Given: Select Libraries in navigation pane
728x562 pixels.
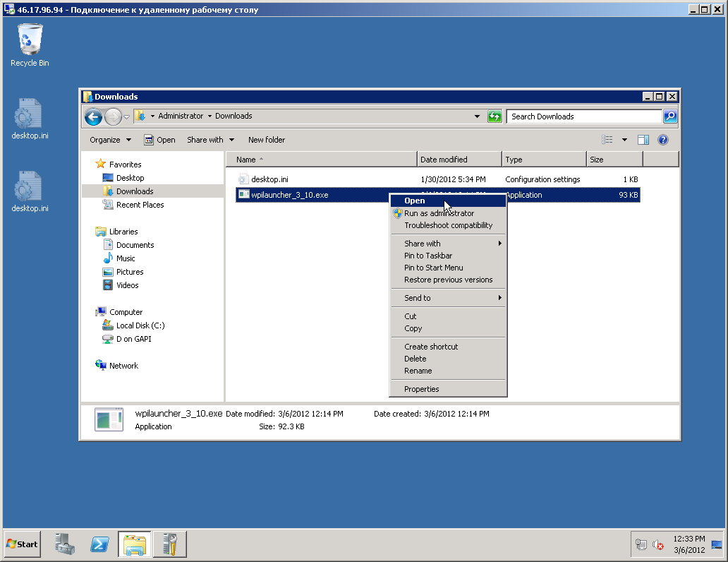Looking at the screenshot, I should 117,232.
